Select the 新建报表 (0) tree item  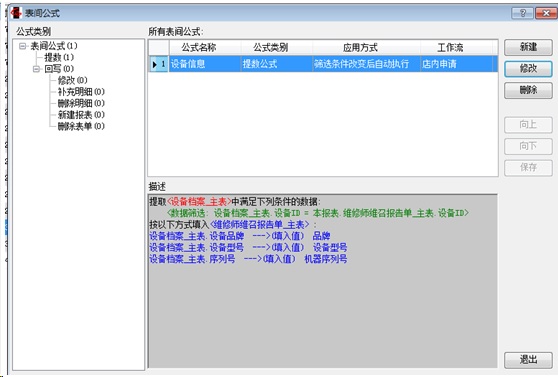point(81,115)
